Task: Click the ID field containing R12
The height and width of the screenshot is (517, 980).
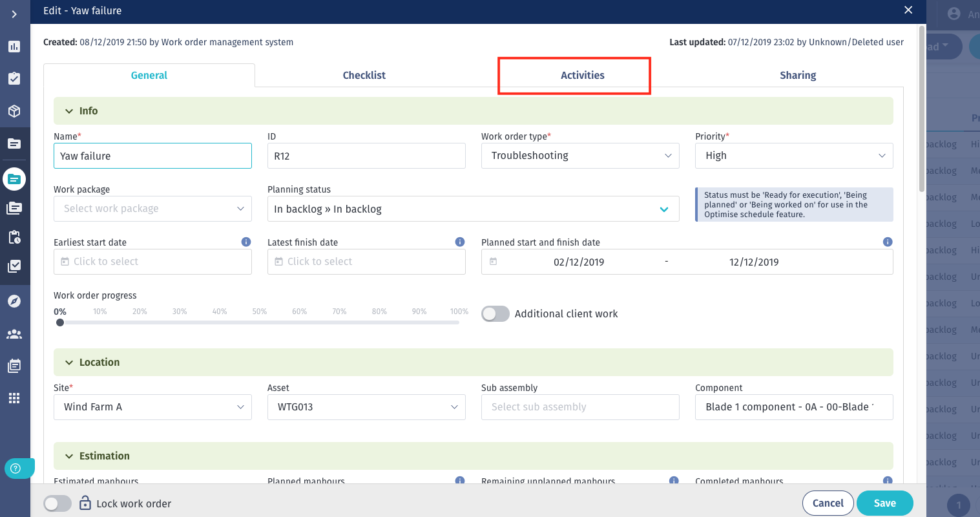Action: coord(366,156)
